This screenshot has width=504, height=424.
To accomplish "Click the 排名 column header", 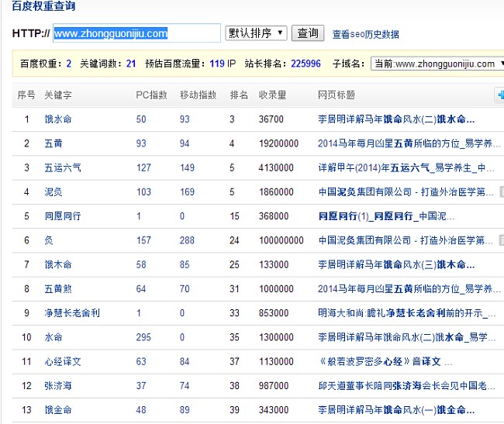I will point(239,95).
